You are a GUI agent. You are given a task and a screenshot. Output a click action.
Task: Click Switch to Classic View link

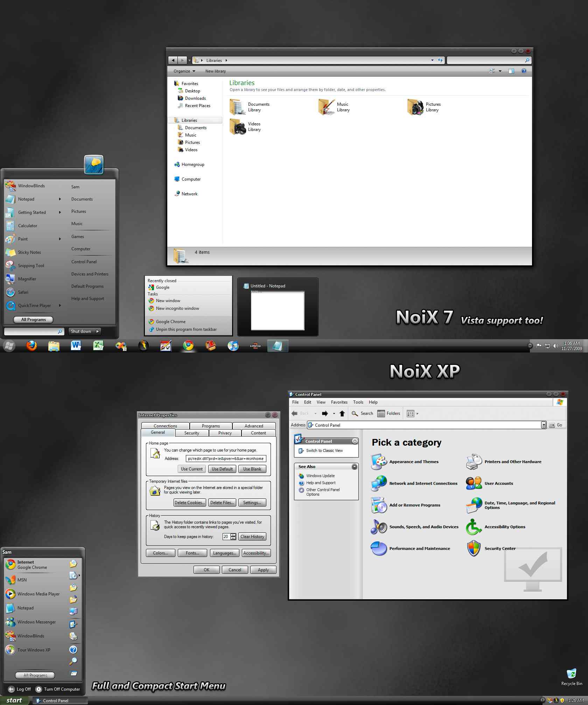click(x=324, y=451)
